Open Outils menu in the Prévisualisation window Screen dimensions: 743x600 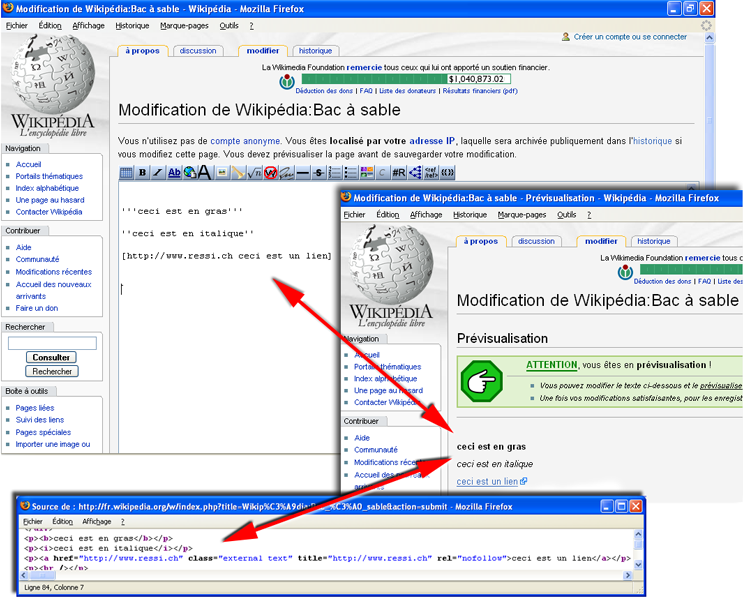tap(567, 215)
